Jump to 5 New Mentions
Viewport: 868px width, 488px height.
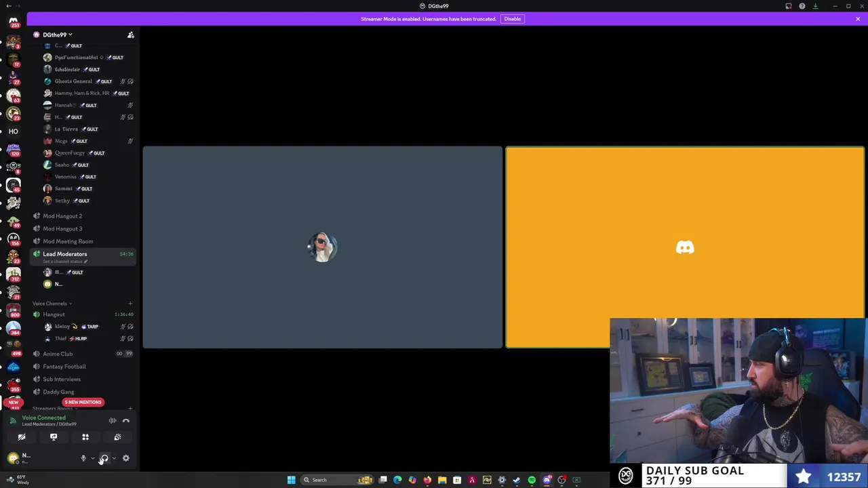[83, 402]
